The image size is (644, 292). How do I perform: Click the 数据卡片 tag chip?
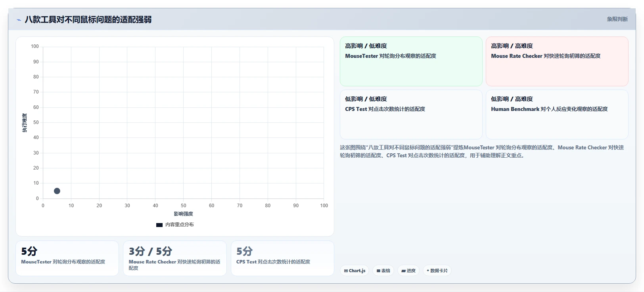437,271
